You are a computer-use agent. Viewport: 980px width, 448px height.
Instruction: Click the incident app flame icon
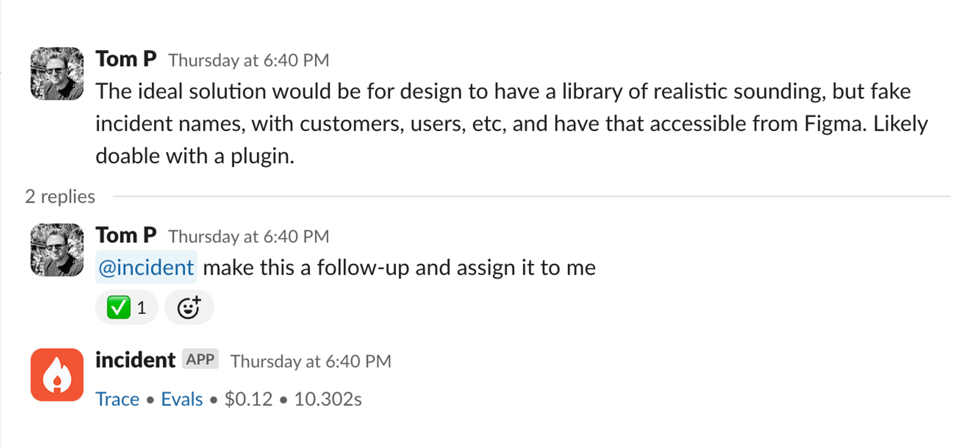coord(57,375)
